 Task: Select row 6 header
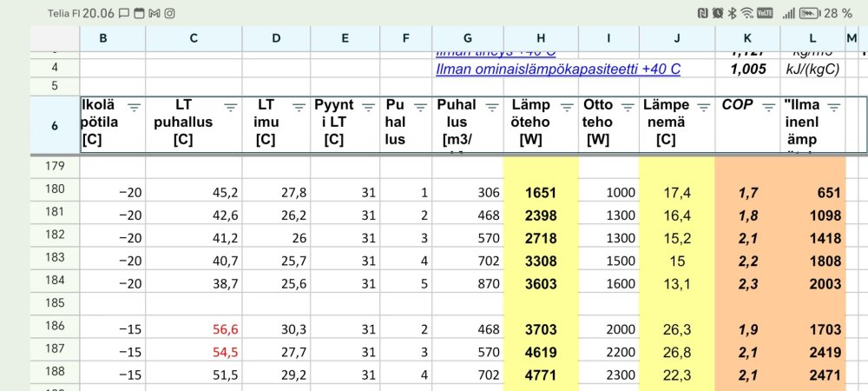click(x=55, y=125)
